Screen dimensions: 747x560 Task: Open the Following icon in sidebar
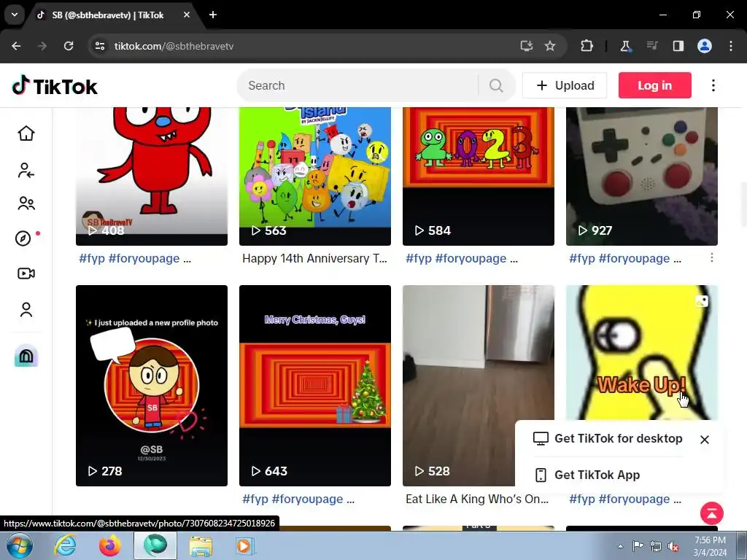[x=26, y=170]
